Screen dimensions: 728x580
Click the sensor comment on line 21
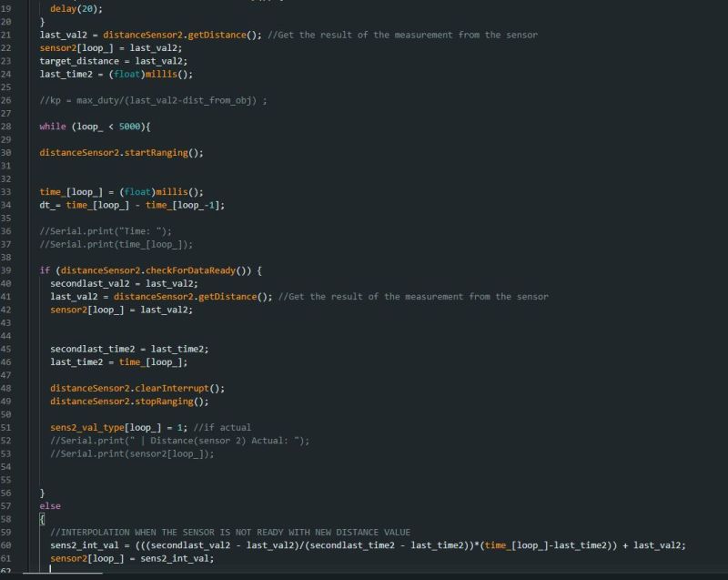point(402,35)
